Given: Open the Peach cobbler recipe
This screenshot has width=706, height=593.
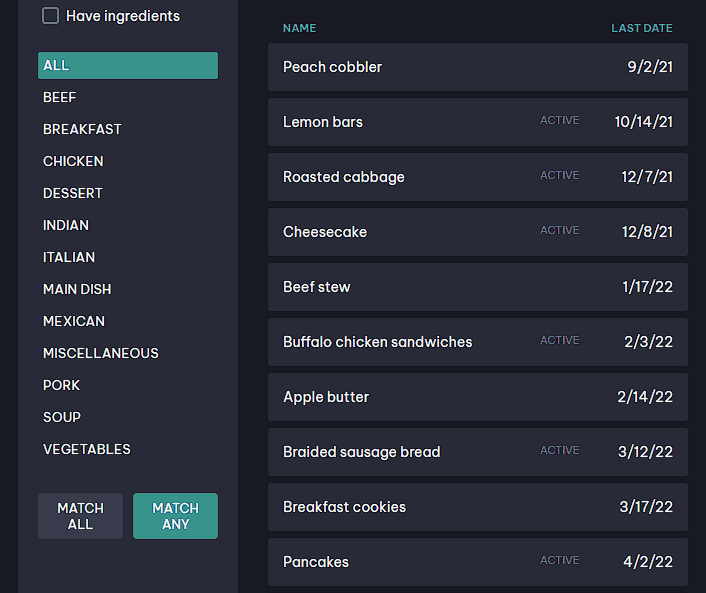Looking at the screenshot, I should 478,67.
